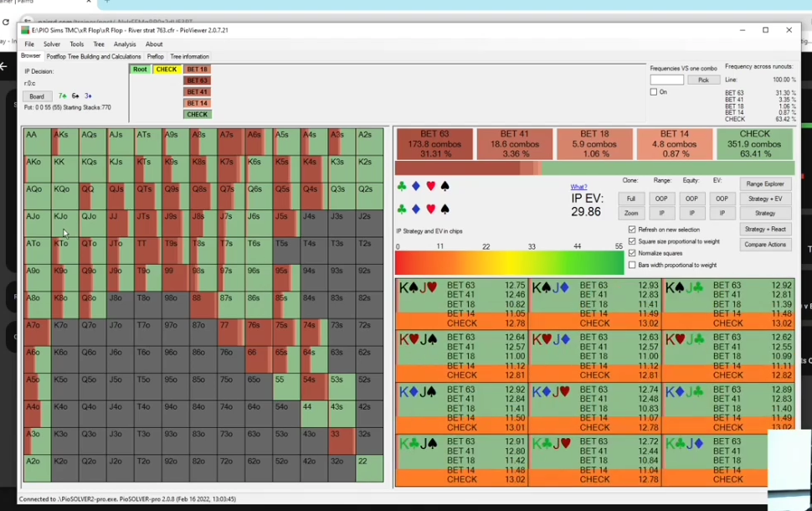Viewport: 812px width, 511px height.
Task: Click the K♠J♥ combo card panel
Action: pos(462,304)
